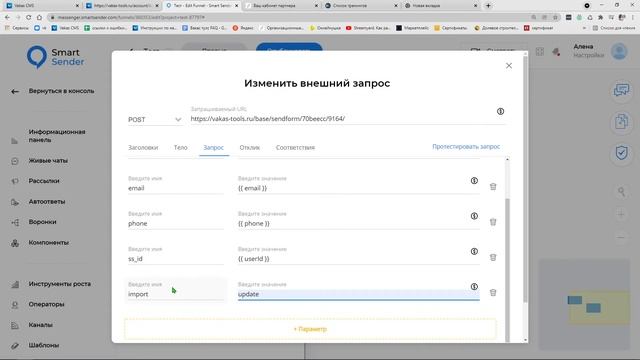Select the Запрос tab
Viewport: 640px width, 360px height.
[213, 147]
